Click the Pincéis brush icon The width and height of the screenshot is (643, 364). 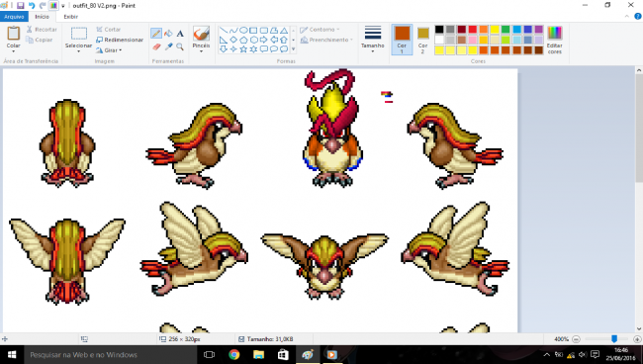click(201, 34)
